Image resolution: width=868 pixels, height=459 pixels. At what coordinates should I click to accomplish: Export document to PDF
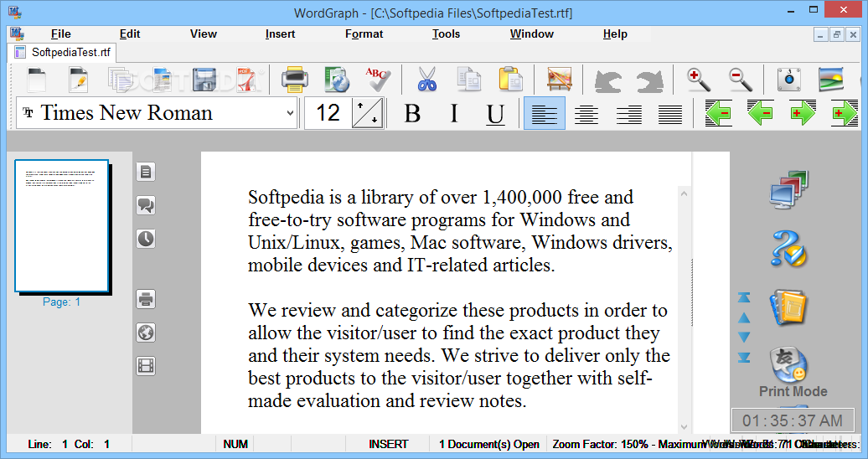click(x=246, y=80)
